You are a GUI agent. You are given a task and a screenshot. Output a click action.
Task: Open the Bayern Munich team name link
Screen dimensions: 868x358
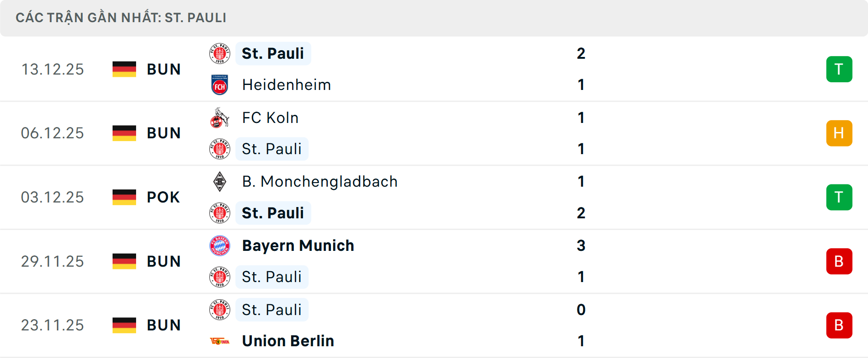tap(297, 245)
